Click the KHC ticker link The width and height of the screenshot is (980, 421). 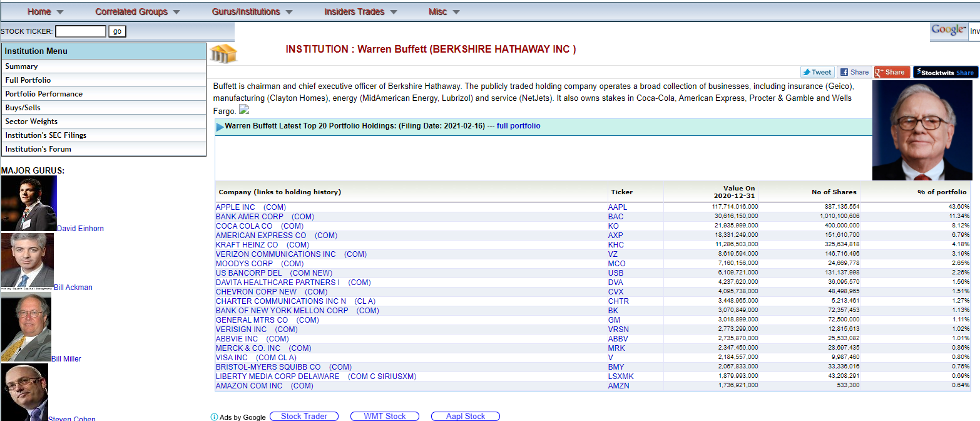tap(616, 245)
